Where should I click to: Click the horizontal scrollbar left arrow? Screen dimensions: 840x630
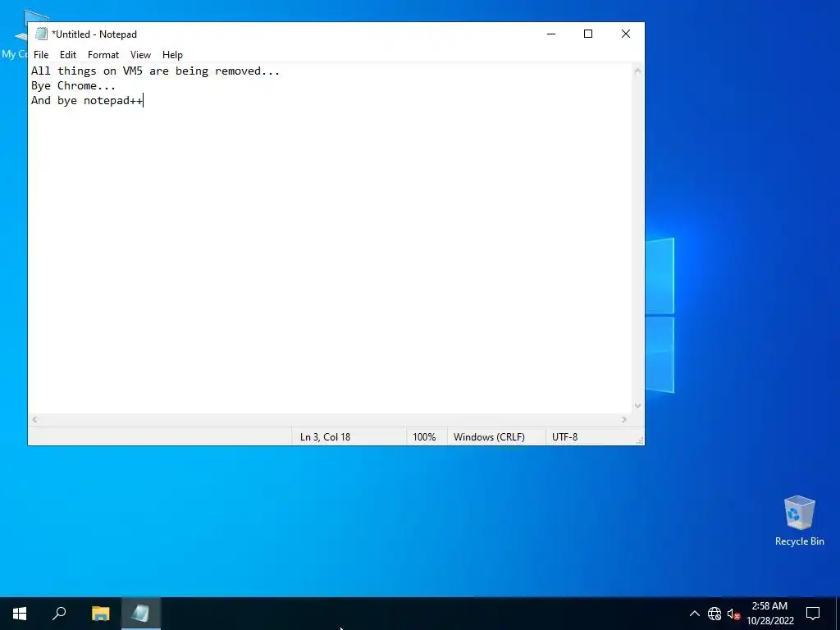34,419
